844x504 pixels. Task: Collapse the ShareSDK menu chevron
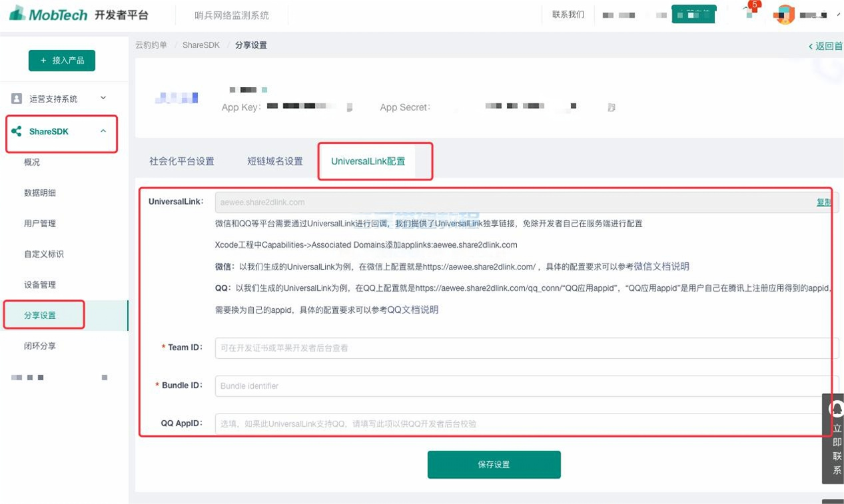pos(103,131)
